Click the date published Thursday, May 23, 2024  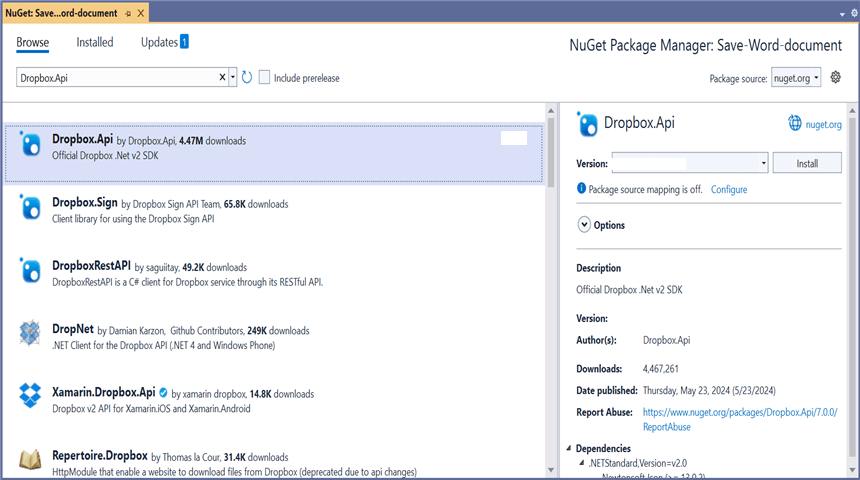[x=709, y=391]
